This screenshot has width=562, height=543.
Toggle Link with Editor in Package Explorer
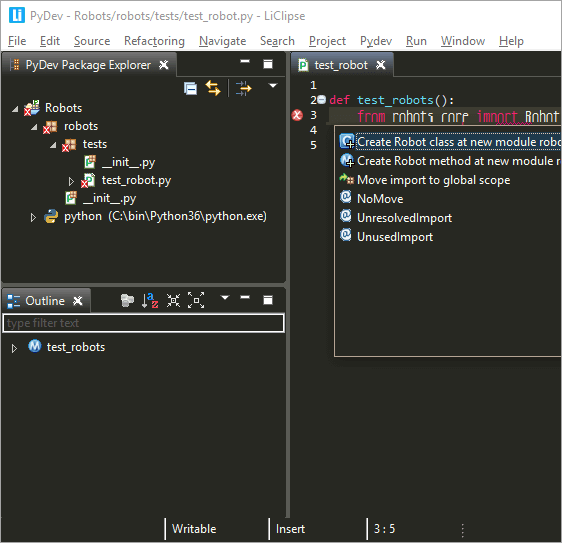[213, 88]
